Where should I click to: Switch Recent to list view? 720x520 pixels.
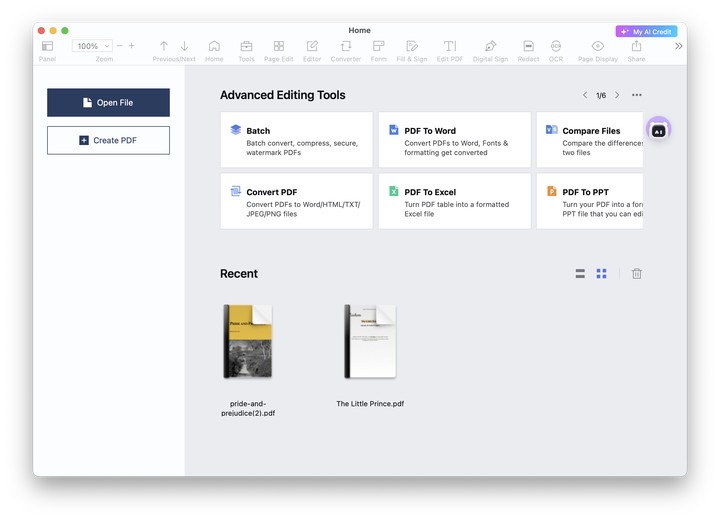(580, 274)
